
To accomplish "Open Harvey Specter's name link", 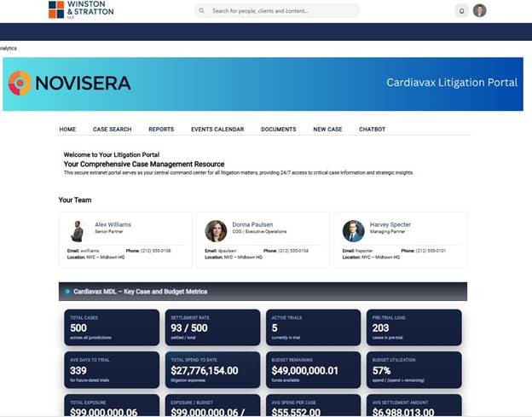I will click(390, 224).
